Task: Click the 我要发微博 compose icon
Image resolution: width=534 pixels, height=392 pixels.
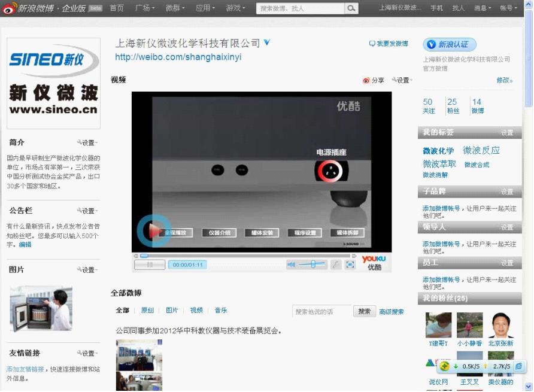Action: click(372, 44)
